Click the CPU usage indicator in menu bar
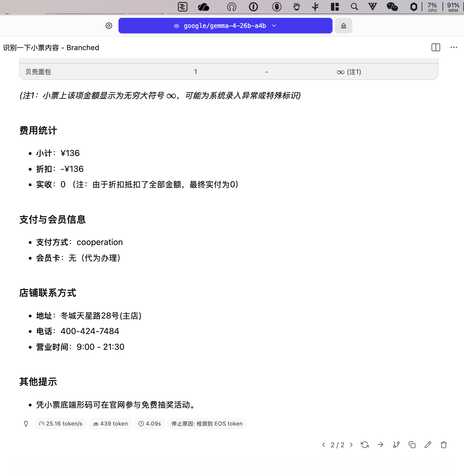 click(x=432, y=7)
